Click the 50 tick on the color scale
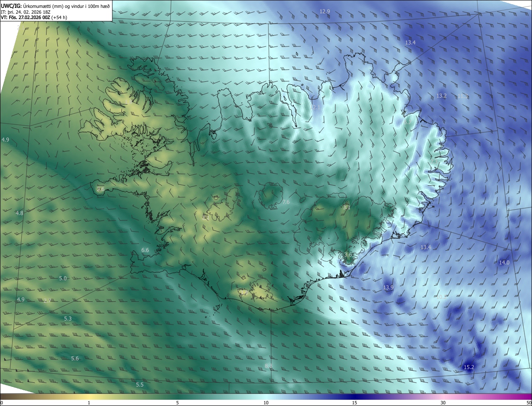532x406 pixels. pyautogui.click(x=529, y=403)
